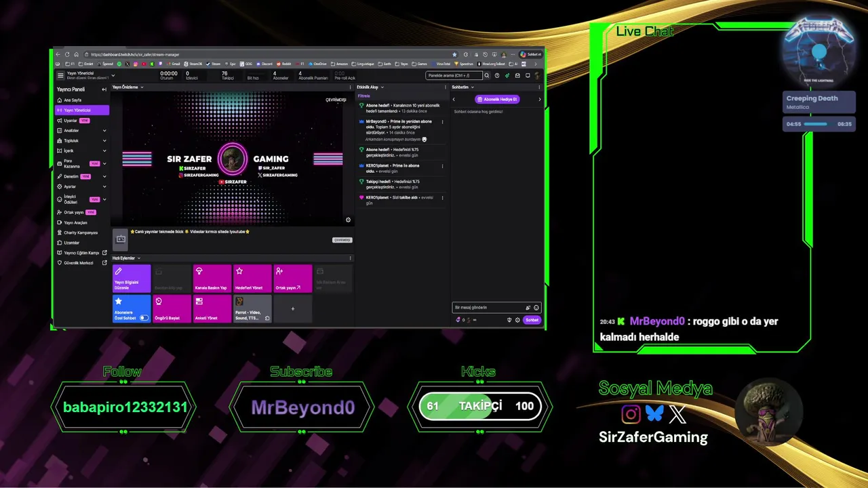Viewport: 868px width, 488px height.
Task: Open the Etkinlik Akışı panel options menu
Action: pyautogui.click(x=445, y=87)
